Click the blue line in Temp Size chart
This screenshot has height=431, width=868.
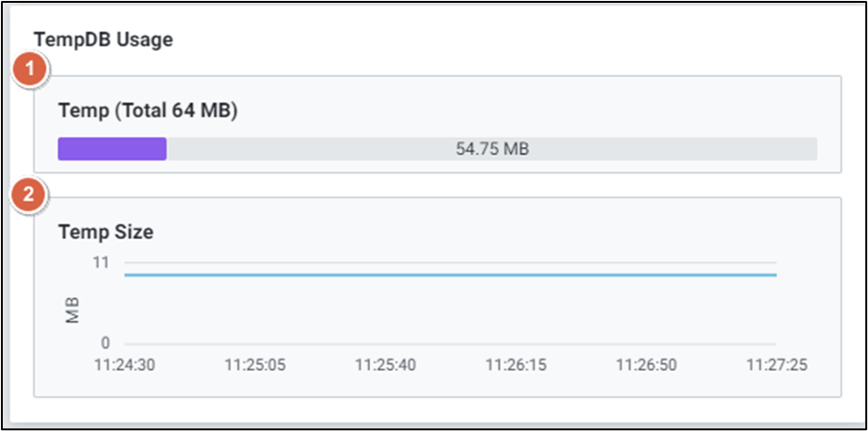point(450,274)
